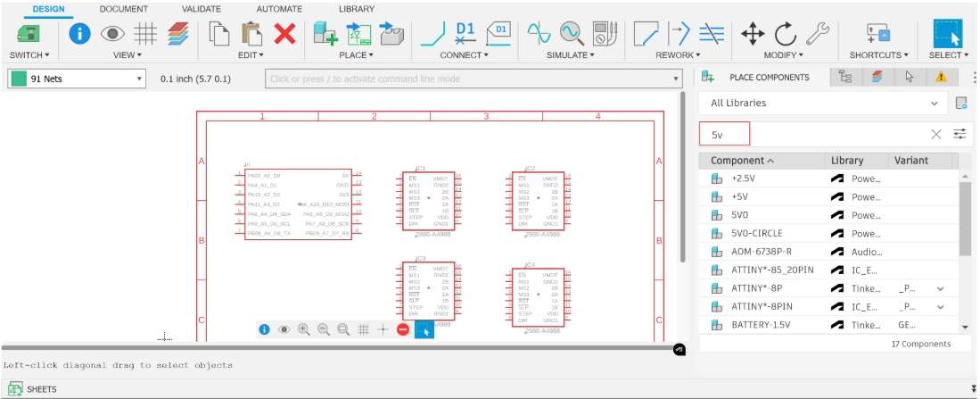Expand the VIEW dropdown menu
This screenshot has width=980, height=399.
(x=128, y=55)
